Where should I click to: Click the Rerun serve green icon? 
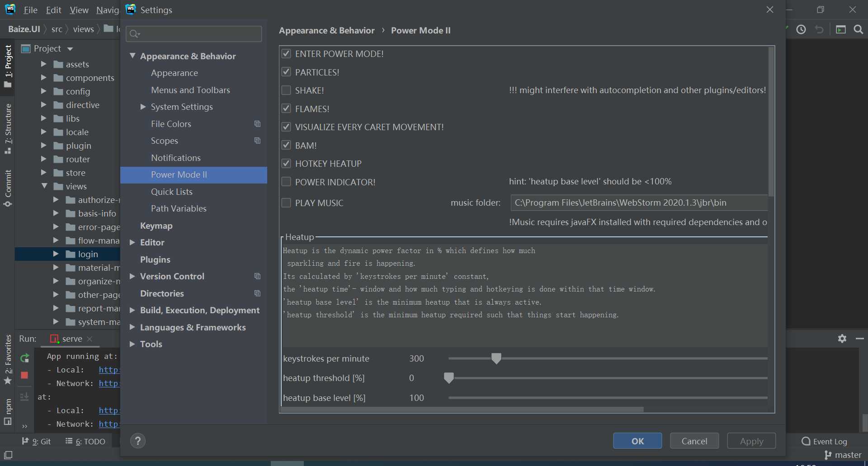tap(25, 358)
